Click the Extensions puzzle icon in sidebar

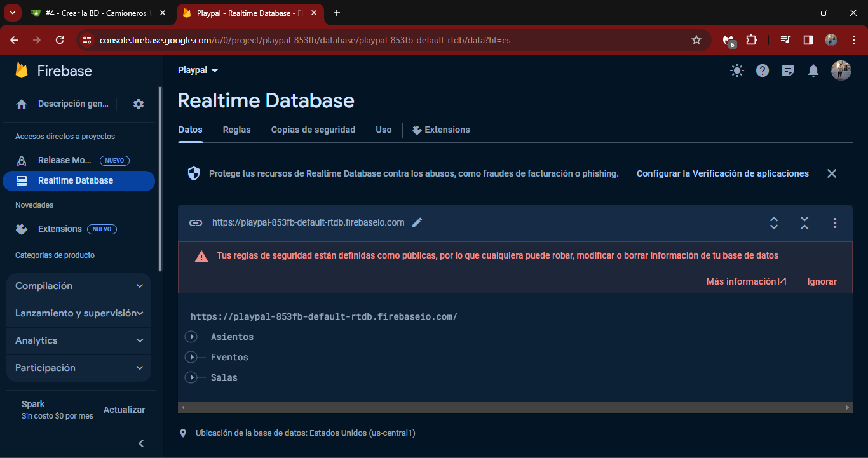[22, 229]
